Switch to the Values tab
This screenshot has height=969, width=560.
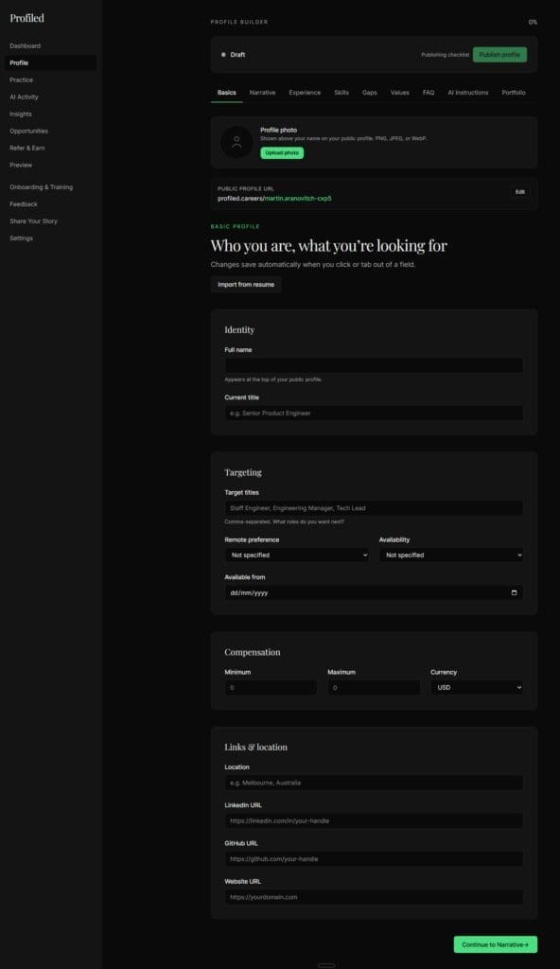(x=400, y=93)
